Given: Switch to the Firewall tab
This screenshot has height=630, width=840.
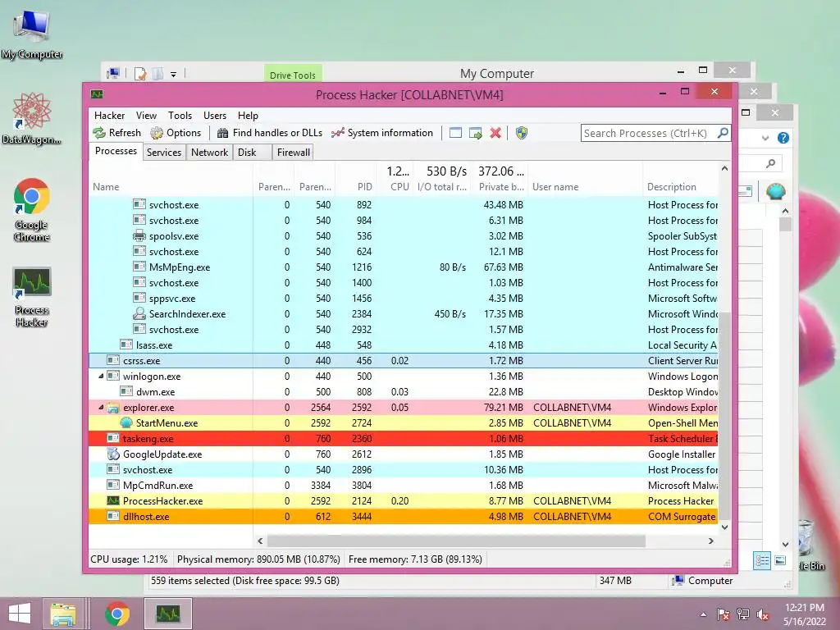Looking at the screenshot, I should [294, 152].
